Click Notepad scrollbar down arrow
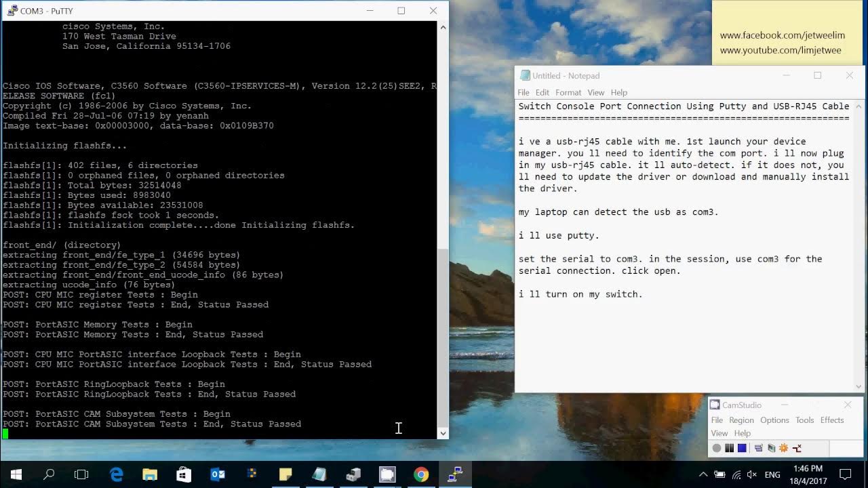The height and width of the screenshot is (488, 868). point(859,386)
